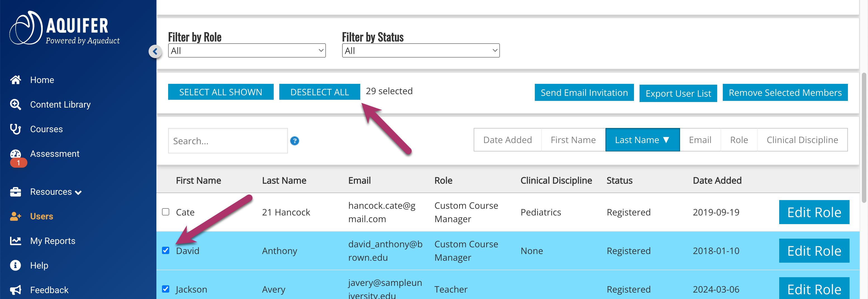868x299 pixels.
Task: Edit Role for Jackson Avery
Action: (814, 289)
